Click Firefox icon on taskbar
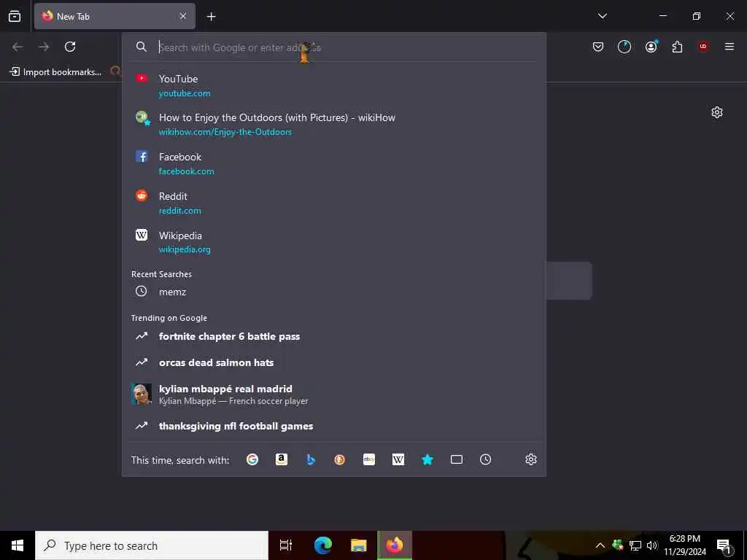Screen dimensions: 747x560 (x=395, y=545)
